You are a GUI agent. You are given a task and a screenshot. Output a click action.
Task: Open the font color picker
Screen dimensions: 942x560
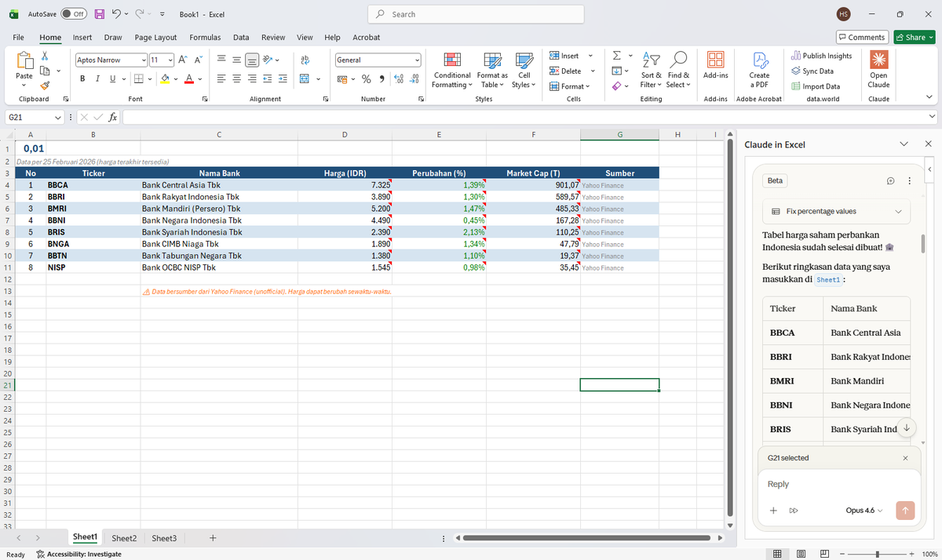point(202,78)
